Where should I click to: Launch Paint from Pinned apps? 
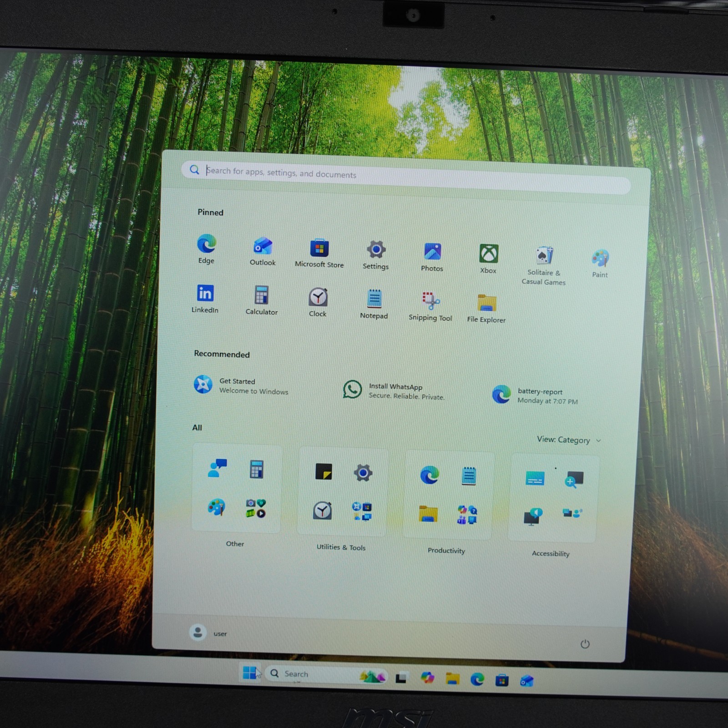[x=600, y=263]
